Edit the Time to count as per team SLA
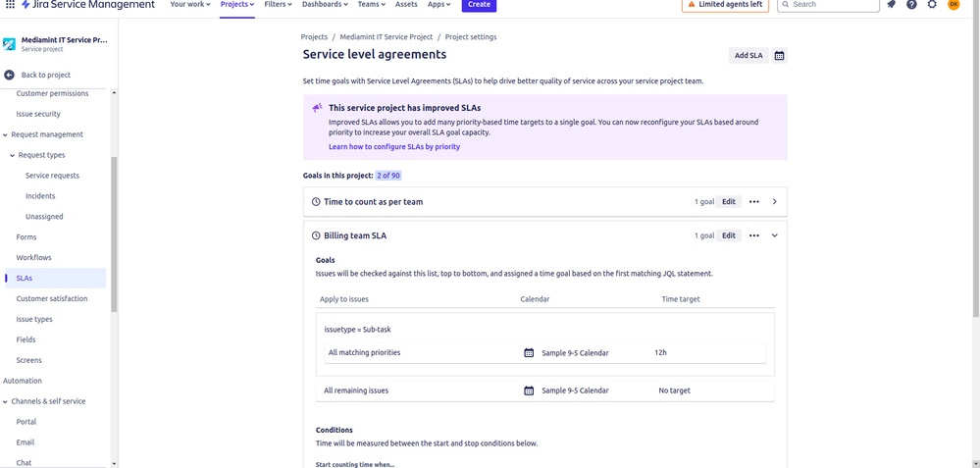The image size is (980, 468). [x=729, y=202]
